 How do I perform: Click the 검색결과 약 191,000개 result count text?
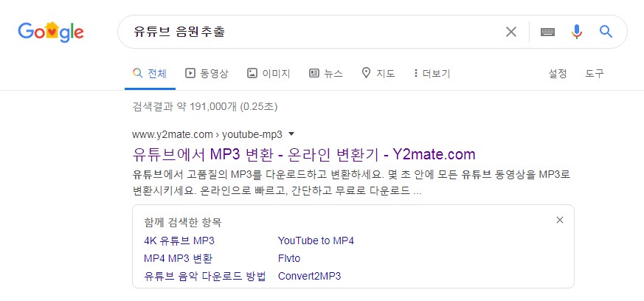(x=205, y=107)
